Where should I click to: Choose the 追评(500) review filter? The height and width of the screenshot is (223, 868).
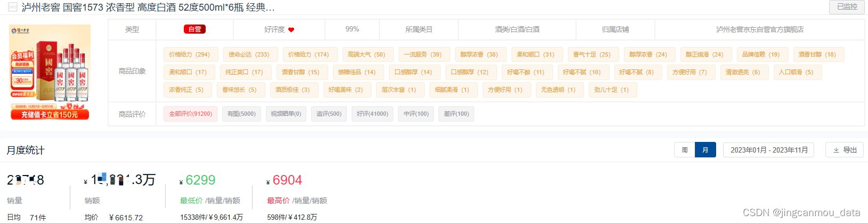[329, 114]
